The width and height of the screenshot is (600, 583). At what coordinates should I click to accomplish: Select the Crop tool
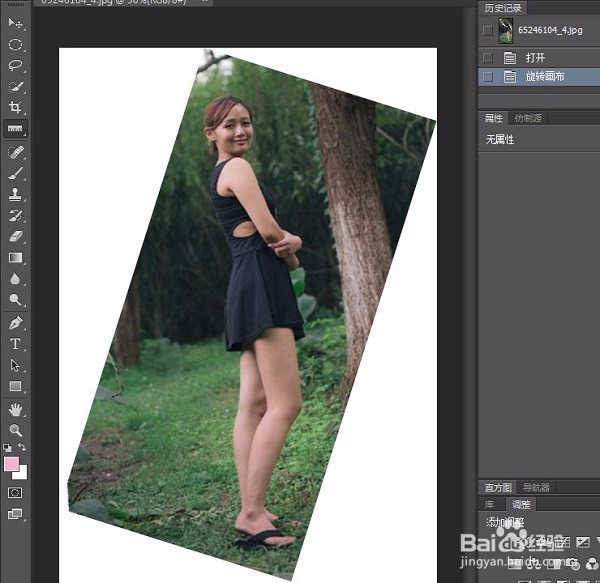(15, 107)
